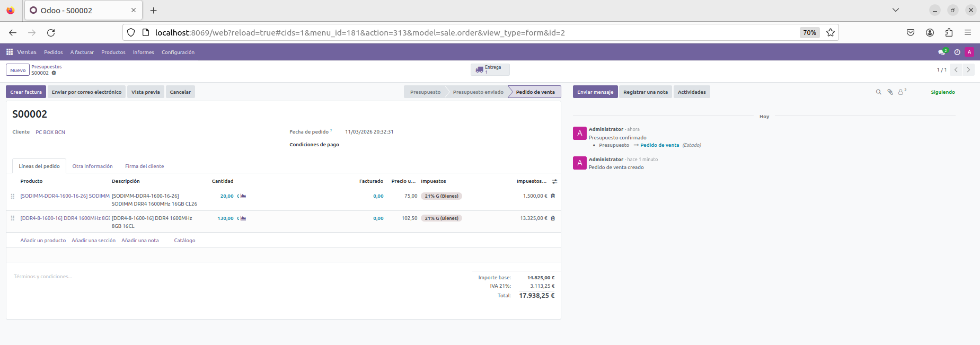Switch to the Otra Información tab
The width and height of the screenshot is (980, 345).
(92, 166)
